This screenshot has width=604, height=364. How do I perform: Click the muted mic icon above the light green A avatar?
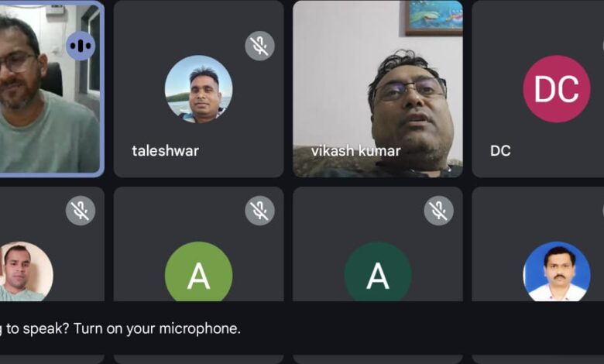pos(259,211)
